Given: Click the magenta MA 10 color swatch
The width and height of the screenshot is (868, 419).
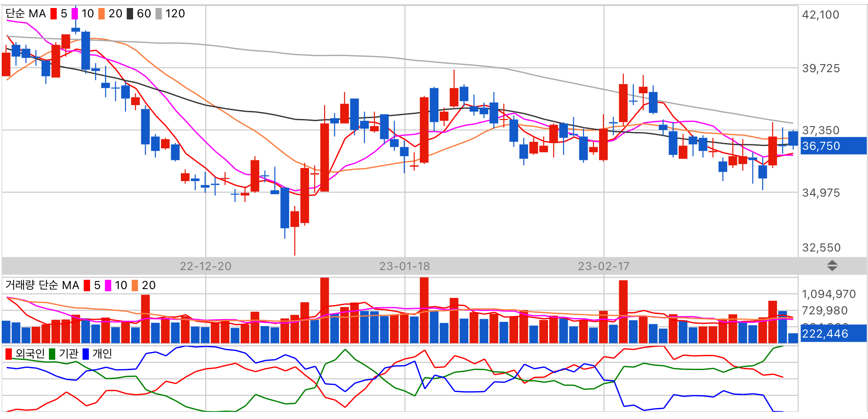Looking at the screenshot, I should click(75, 14).
